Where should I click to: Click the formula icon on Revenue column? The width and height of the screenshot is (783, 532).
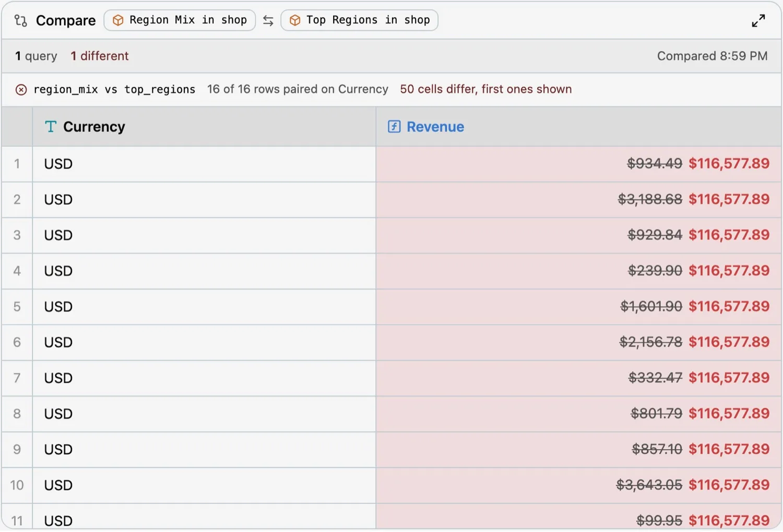coord(394,127)
